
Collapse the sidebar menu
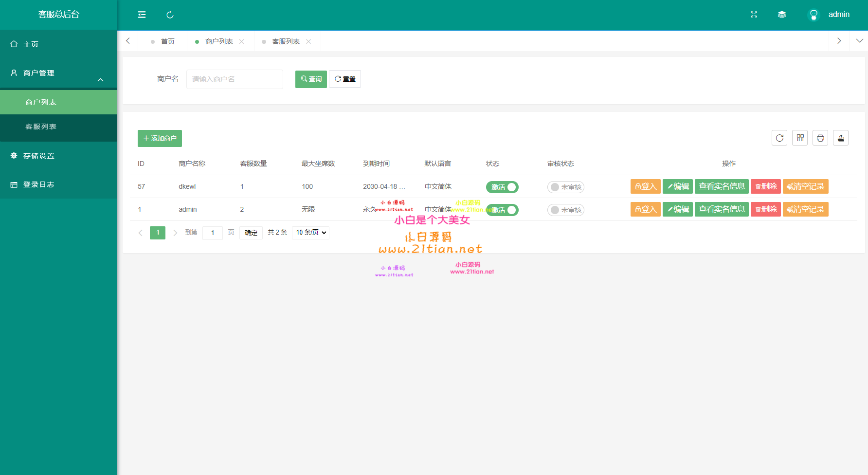(142, 15)
